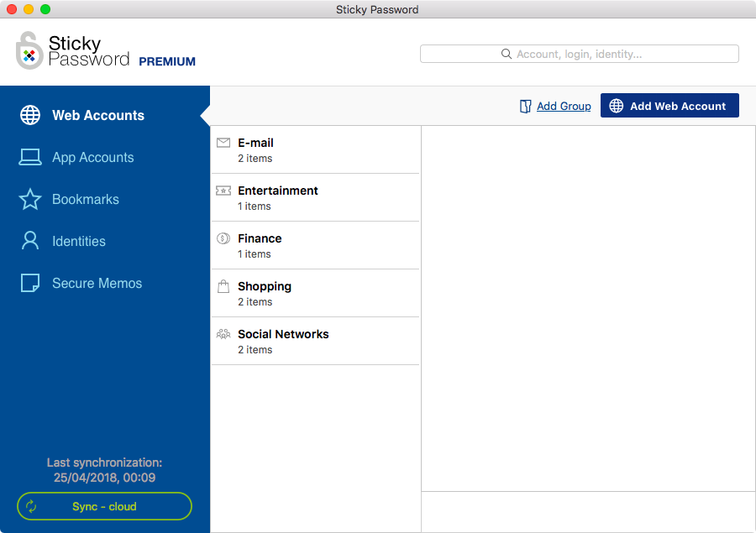Click the Finance coin icon

tap(223, 238)
